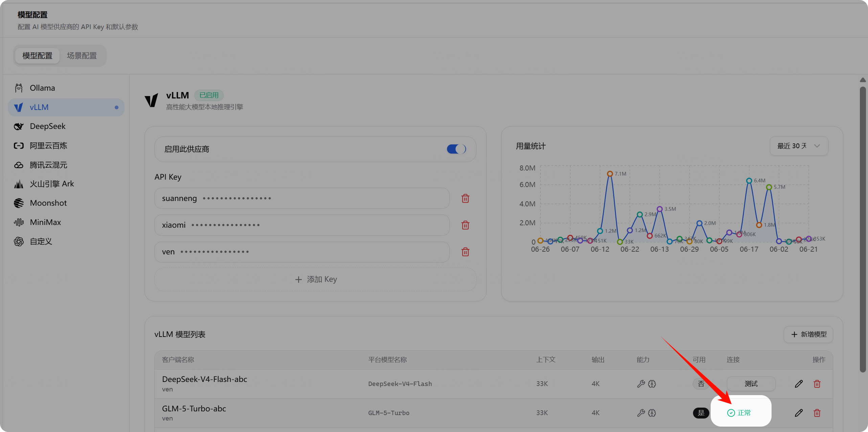The height and width of the screenshot is (432, 868).
Task: Open the MiniMax provider
Action: [66, 222]
